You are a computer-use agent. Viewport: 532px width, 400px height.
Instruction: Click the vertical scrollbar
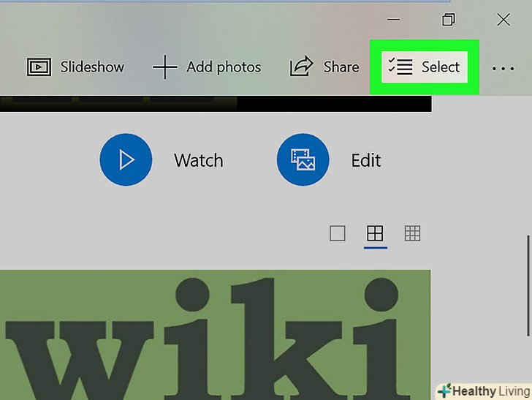click(528, 285)
